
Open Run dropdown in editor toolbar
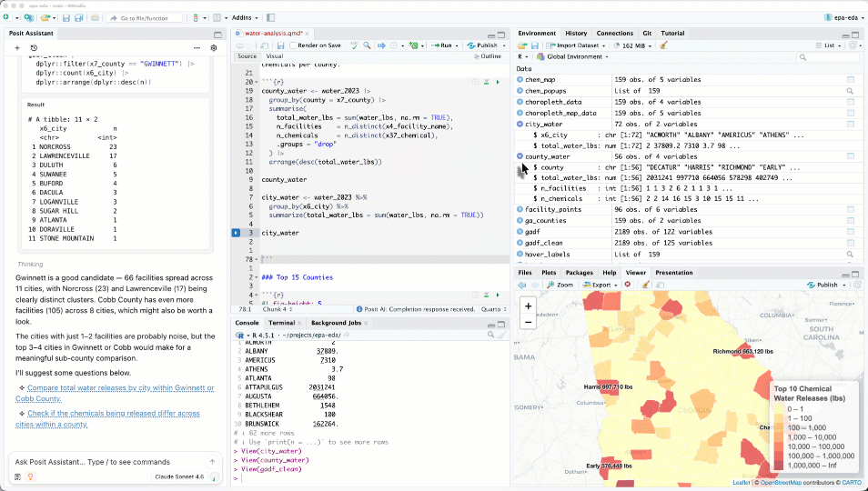[x=457, y=45]
